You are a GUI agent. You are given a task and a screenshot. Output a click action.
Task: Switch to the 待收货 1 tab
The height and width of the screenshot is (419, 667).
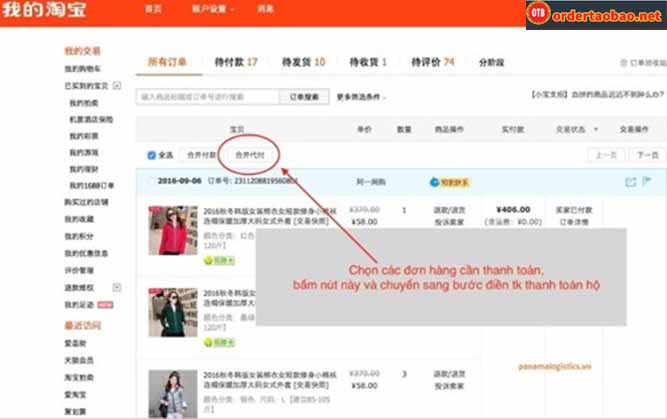pos(368,62)
